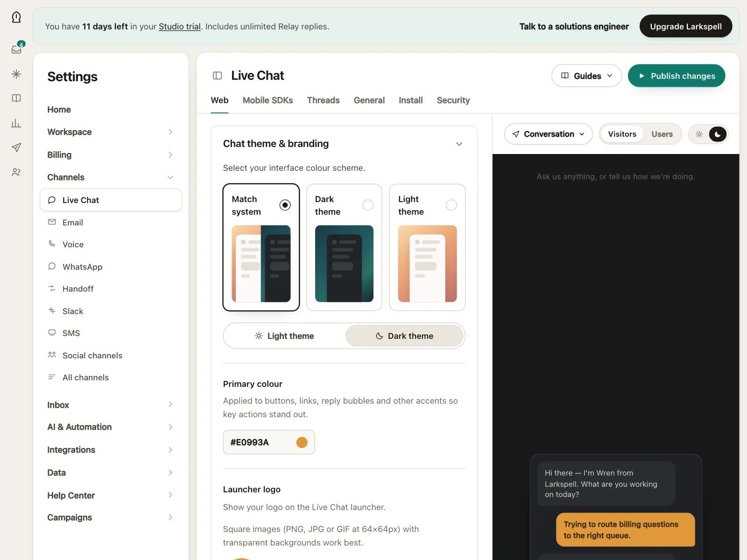Expand the Integrations section
This screenshot has height=560, width=747.
[111, 450]
